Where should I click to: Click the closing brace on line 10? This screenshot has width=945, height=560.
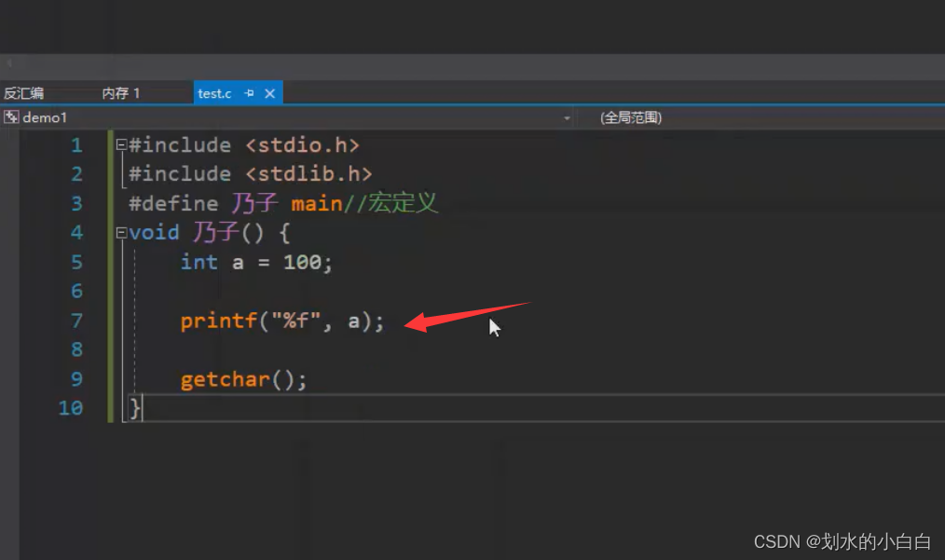135,409
